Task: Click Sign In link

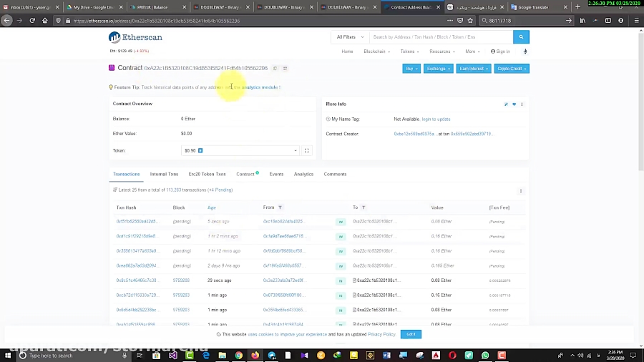Action: (x=500, y=52)
